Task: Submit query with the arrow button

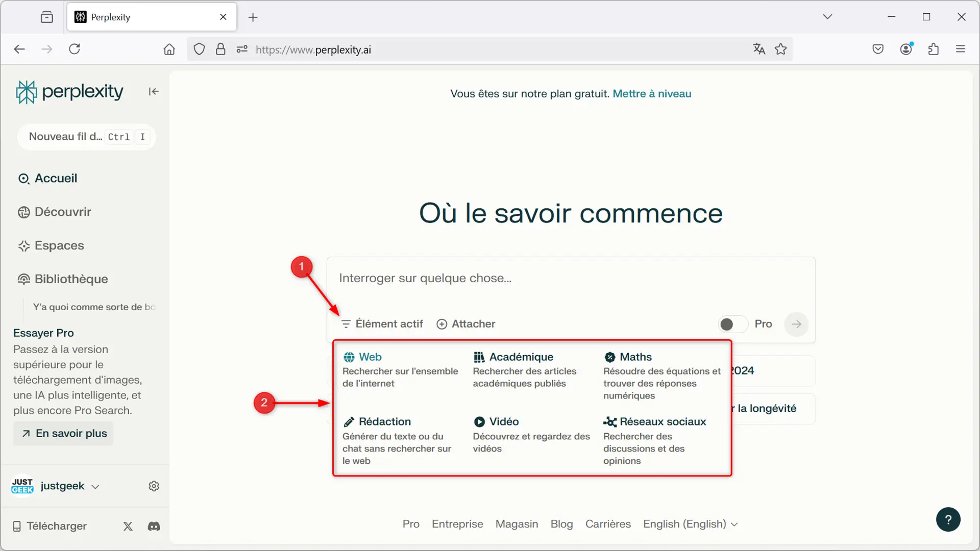Action: pyautogui.click(x=796, y=324)
